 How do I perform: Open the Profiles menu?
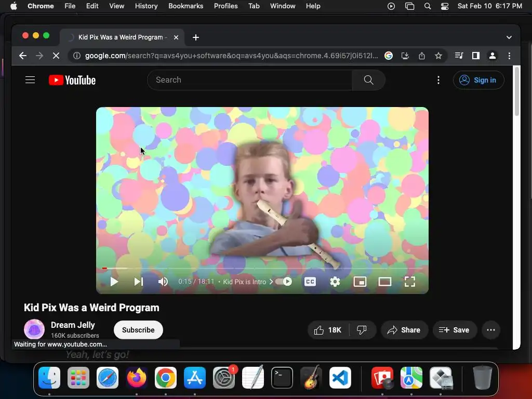pyautogui.click(x=225, y=6)
